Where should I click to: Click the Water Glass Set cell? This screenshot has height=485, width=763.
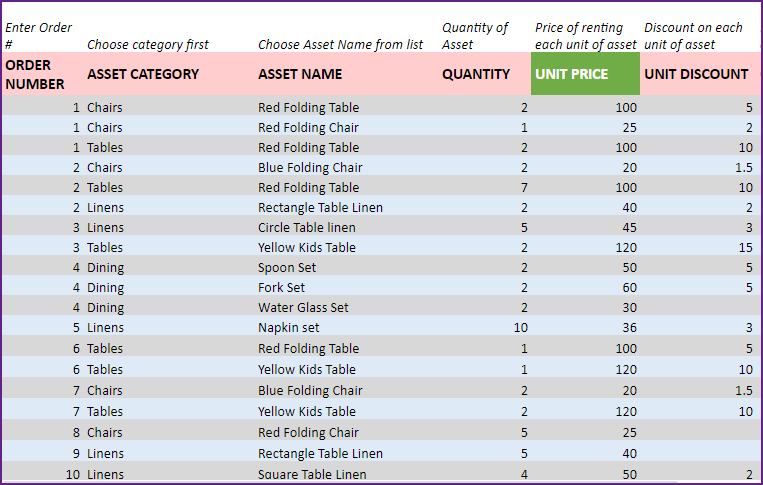(346, 307)
